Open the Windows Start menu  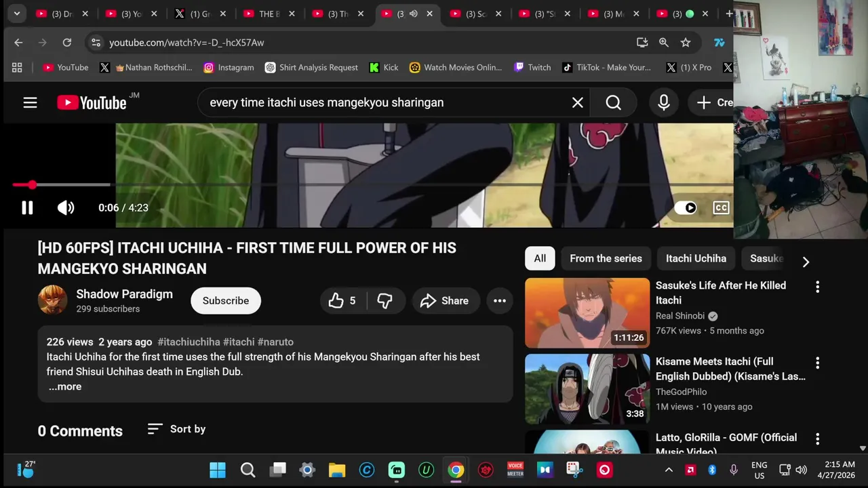(x=218, y=470)
